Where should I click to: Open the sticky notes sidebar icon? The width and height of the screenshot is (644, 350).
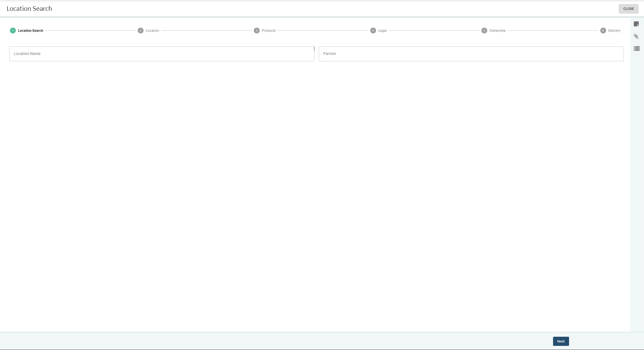[636, 24]
